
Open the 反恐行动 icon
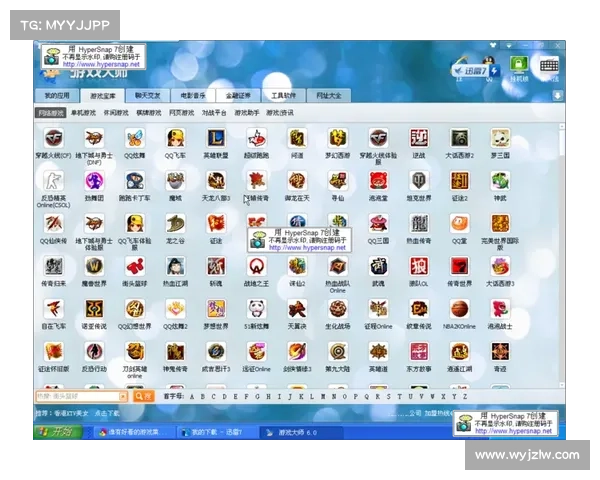(x=94, y=352)
